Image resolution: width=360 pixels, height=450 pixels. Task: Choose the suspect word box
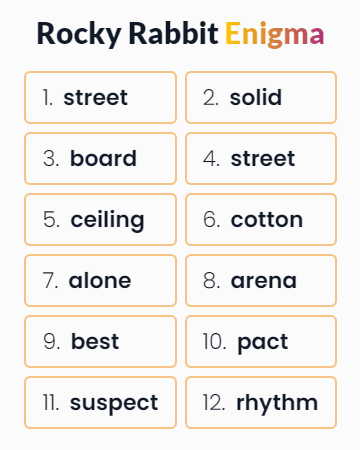click(100, 402)
